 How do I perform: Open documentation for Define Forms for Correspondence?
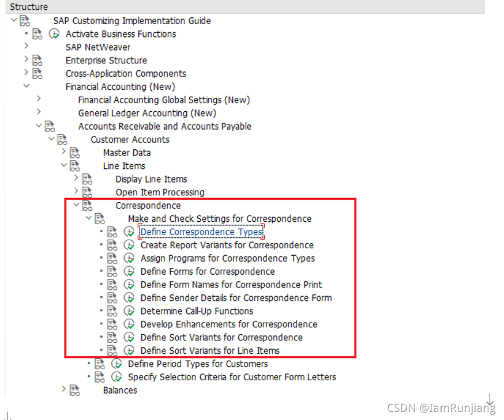click(x=112, y=271)
